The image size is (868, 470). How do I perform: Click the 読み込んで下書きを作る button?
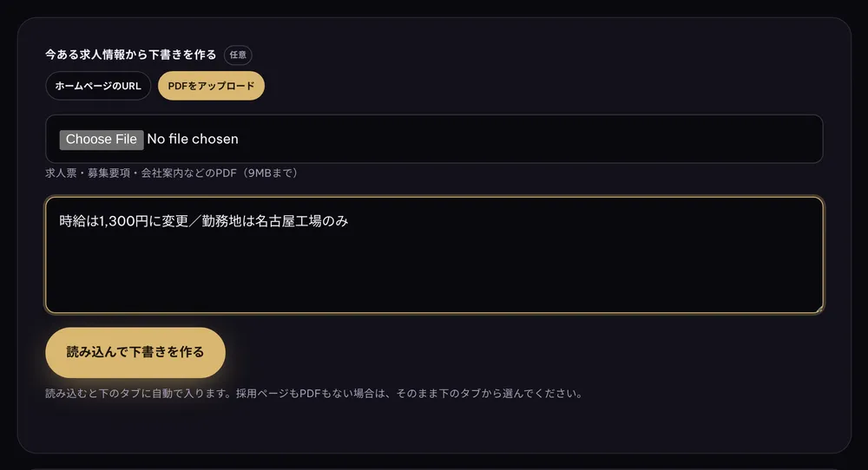[x=135, y=352]
